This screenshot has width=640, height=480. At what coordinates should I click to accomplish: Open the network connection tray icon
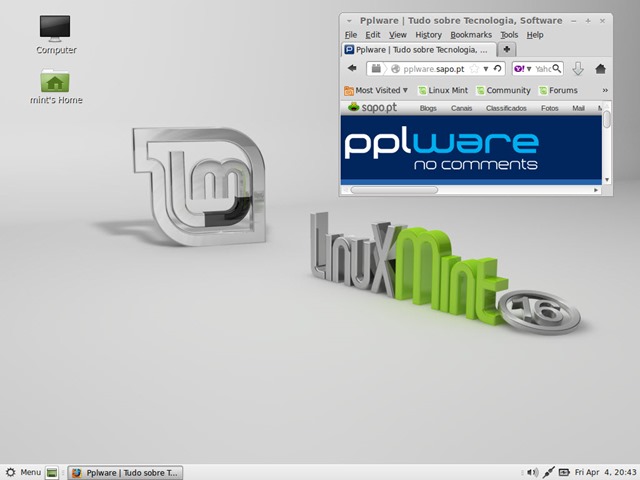click(x=548, y=473)
